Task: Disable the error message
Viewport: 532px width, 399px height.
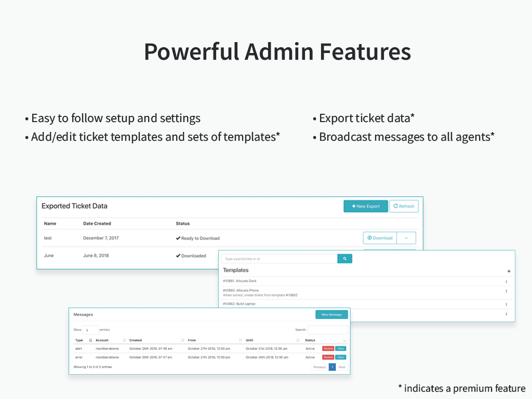Action: (x=328, y=357)
